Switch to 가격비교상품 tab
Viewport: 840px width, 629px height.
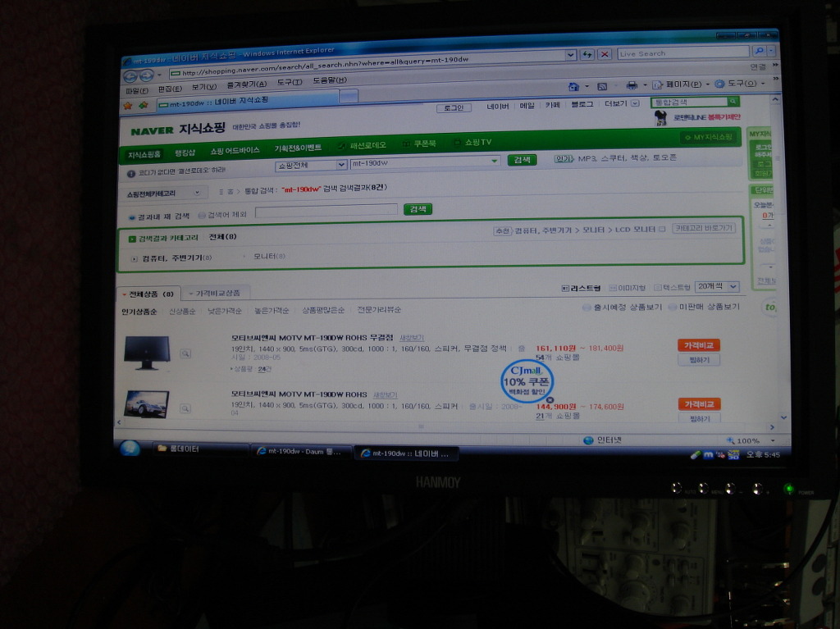click(215, 293)
